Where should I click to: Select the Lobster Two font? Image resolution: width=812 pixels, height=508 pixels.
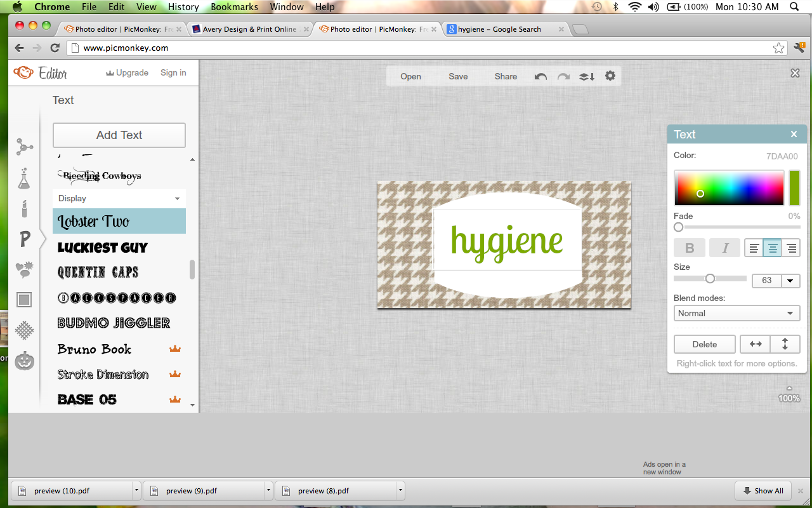point(119,221)
